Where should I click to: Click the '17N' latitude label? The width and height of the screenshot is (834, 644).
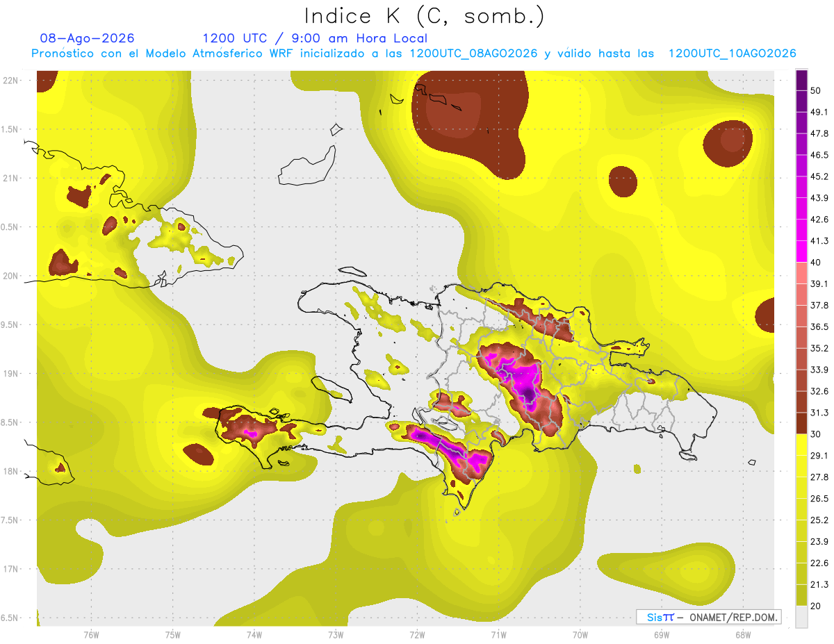coord(11,569)
